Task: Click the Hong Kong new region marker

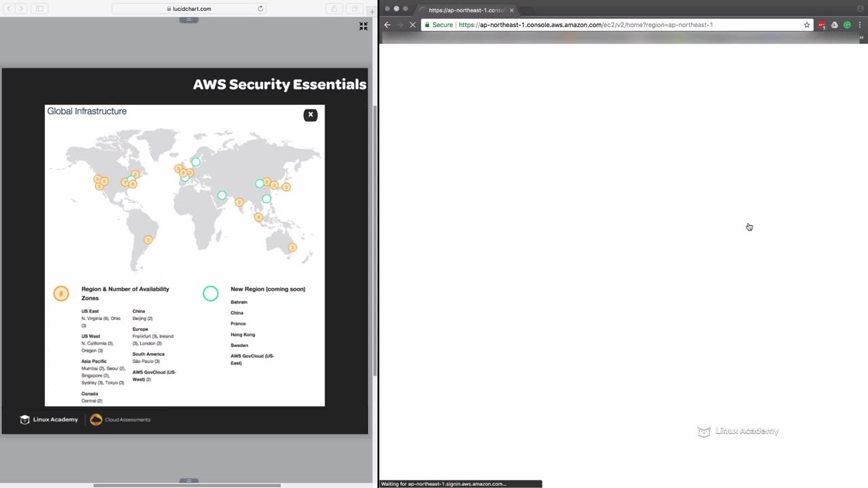Action: (267, 199)
